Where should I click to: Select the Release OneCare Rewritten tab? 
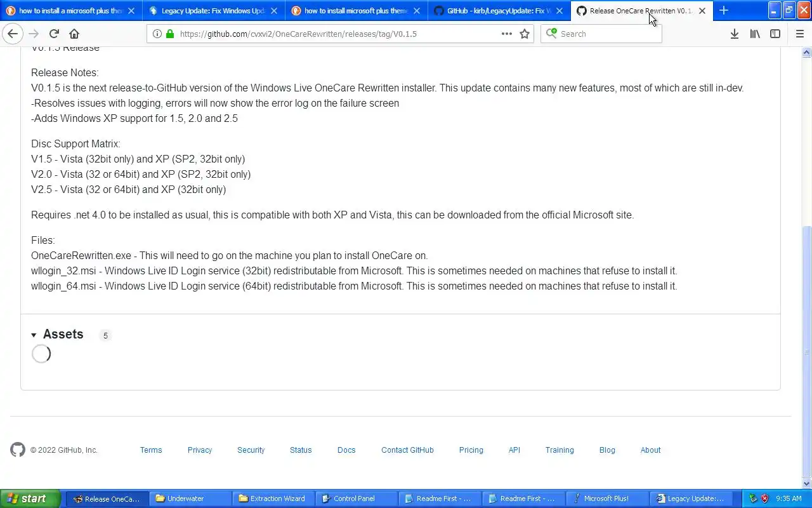pos(642,11)
